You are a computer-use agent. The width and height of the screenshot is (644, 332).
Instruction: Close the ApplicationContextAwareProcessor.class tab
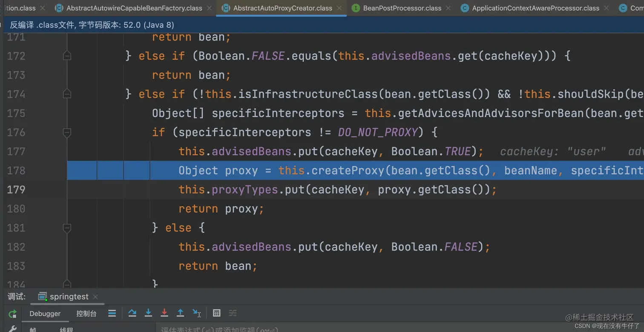pos(606,8)
